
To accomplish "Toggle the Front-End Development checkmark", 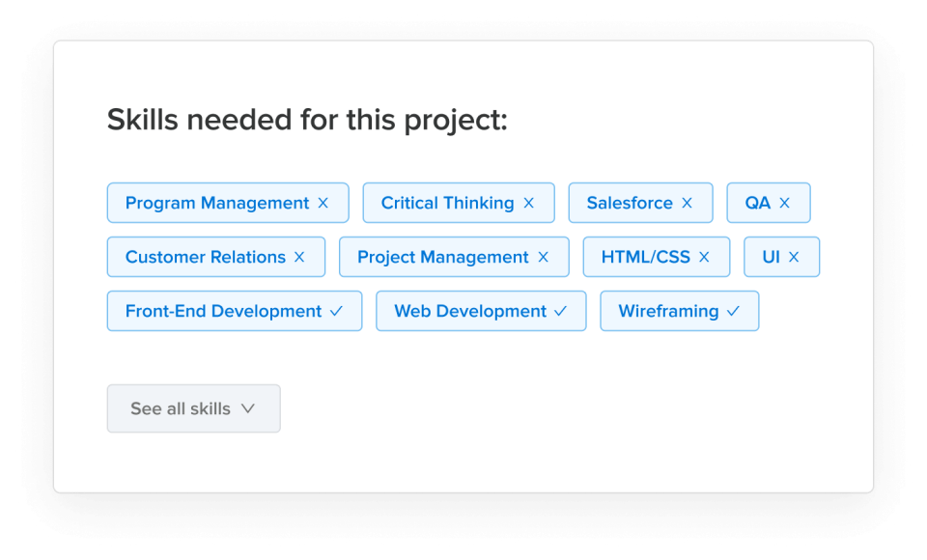I will 336,311.
